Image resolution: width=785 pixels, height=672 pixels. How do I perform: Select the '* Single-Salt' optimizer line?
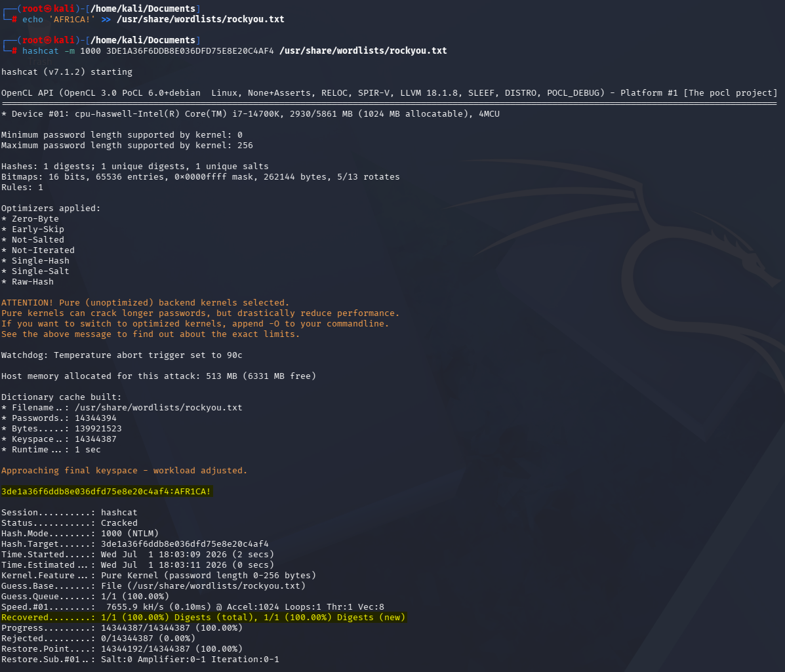35,271
